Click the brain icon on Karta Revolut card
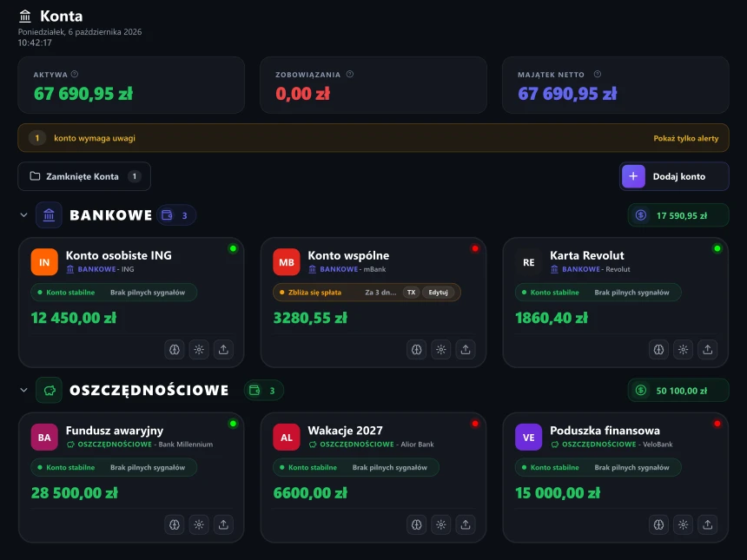 tap(659, 350)
